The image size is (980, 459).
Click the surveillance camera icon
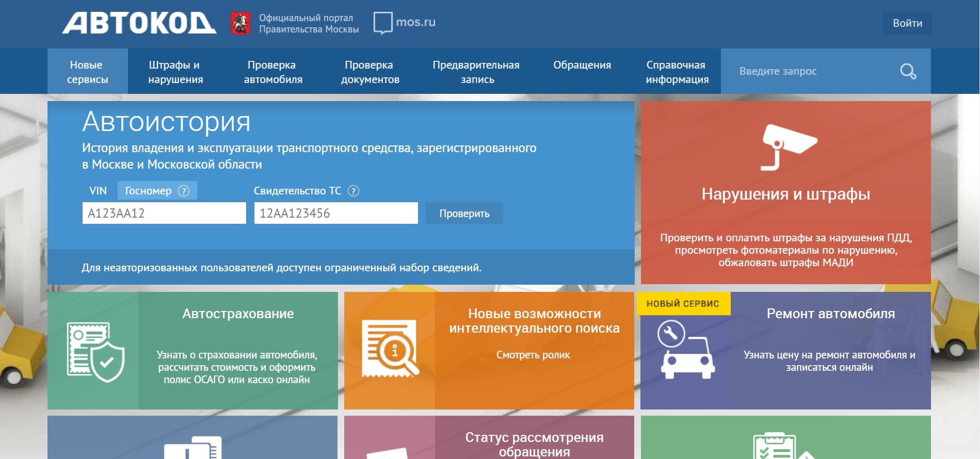788,146
